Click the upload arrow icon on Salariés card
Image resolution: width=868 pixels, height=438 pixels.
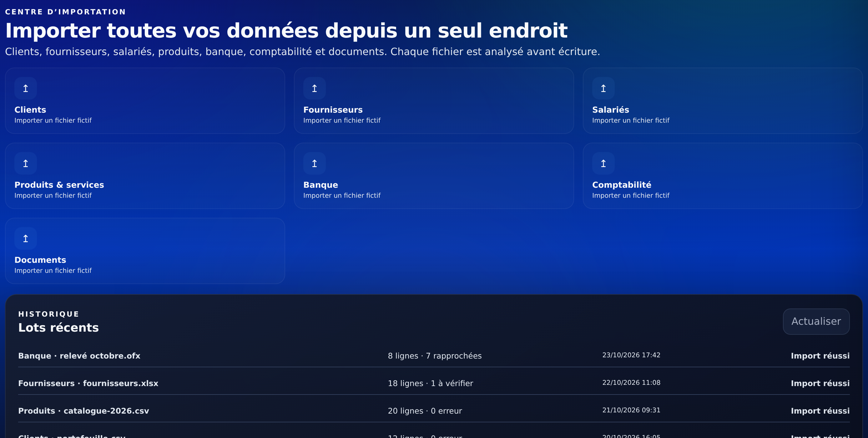(x=603, y=88)
